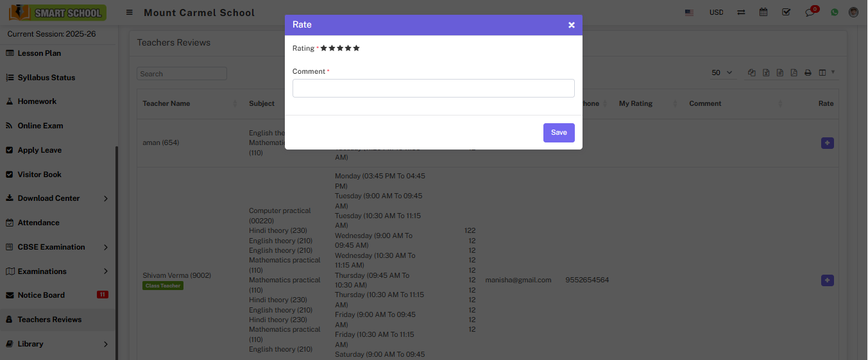Open the Online Exam sidebar item
This screenshot has width=868, height=360.
40,126
